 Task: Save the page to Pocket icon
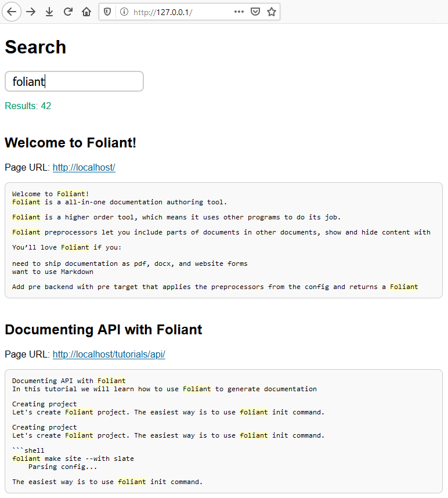(255, 12)
